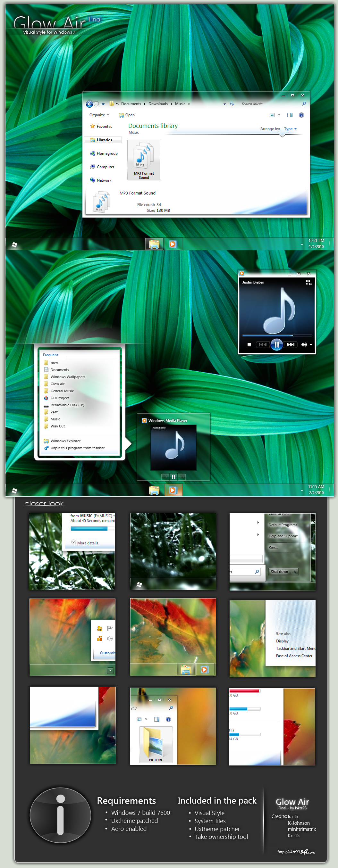Click into the Search Music field
Screen dimensions: 338x868
(270, 104)
